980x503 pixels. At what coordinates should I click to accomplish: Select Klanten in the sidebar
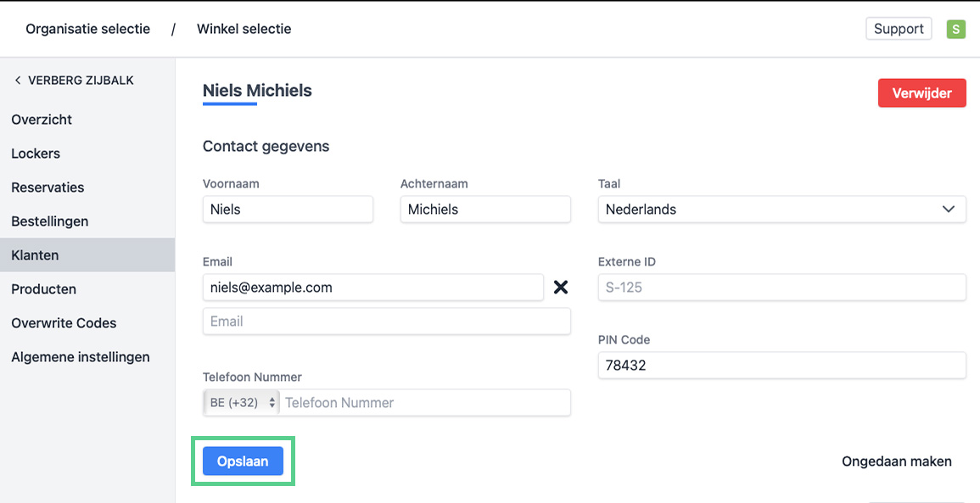click(x=35, y=255)
